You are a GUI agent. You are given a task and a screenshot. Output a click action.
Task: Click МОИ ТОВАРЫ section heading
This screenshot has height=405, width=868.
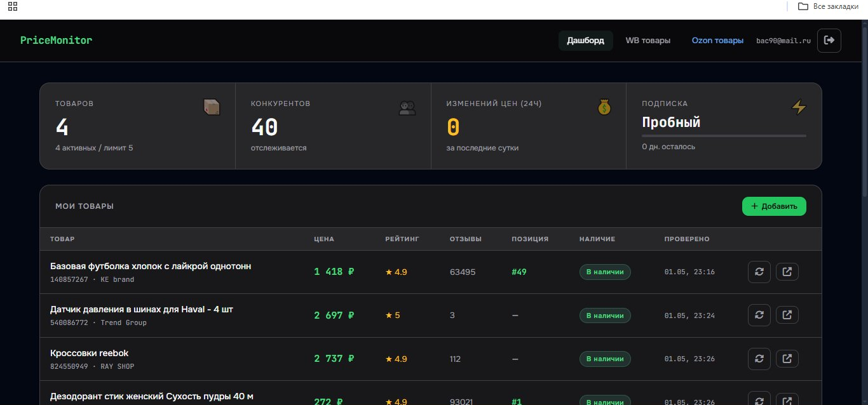point(85,206)
